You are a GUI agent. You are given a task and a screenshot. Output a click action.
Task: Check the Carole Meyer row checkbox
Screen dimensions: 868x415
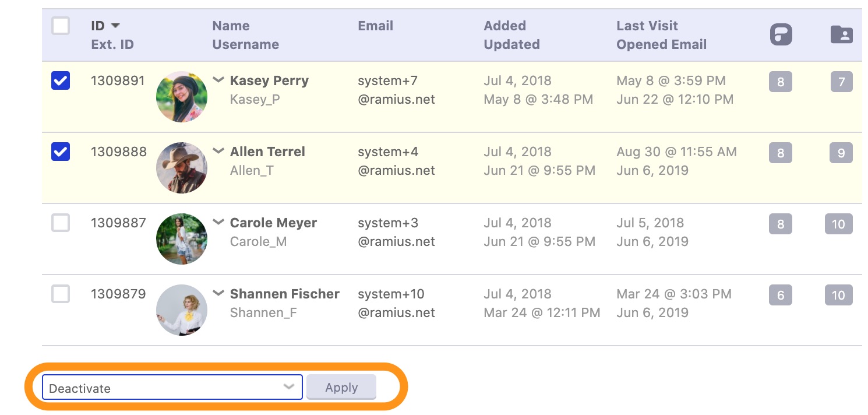click(x=61, y=223)
